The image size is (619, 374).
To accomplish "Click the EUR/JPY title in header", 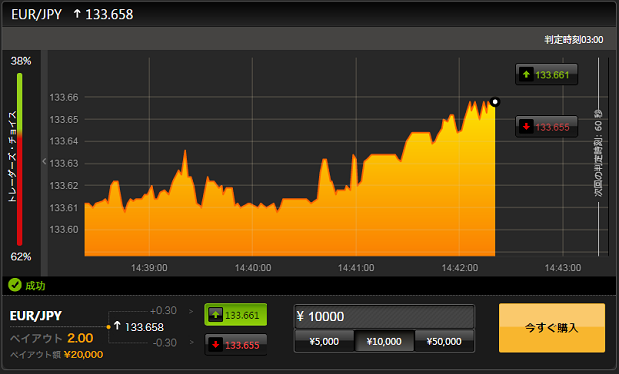I will pyautogui.click(x=36, y=15).
